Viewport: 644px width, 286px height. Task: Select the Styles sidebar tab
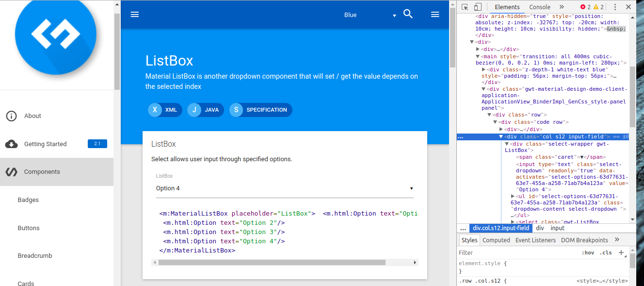click(469, 240)
